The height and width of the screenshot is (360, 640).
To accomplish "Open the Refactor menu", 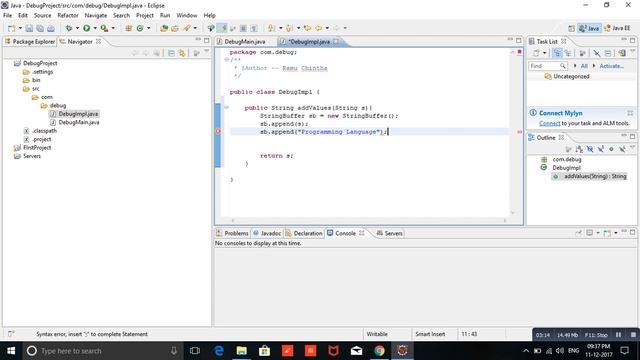I will coord(68,15).
